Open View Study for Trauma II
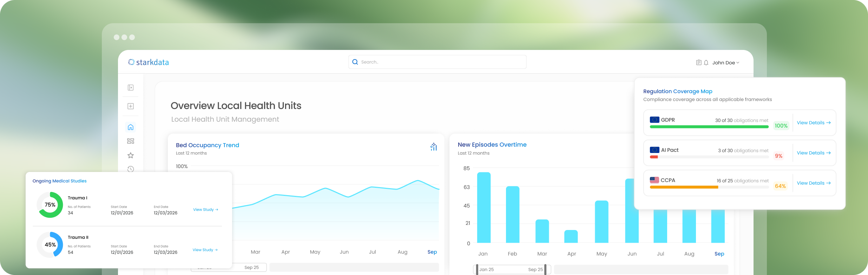The height and width of the screenshot is (275, 868). [205, 250]
